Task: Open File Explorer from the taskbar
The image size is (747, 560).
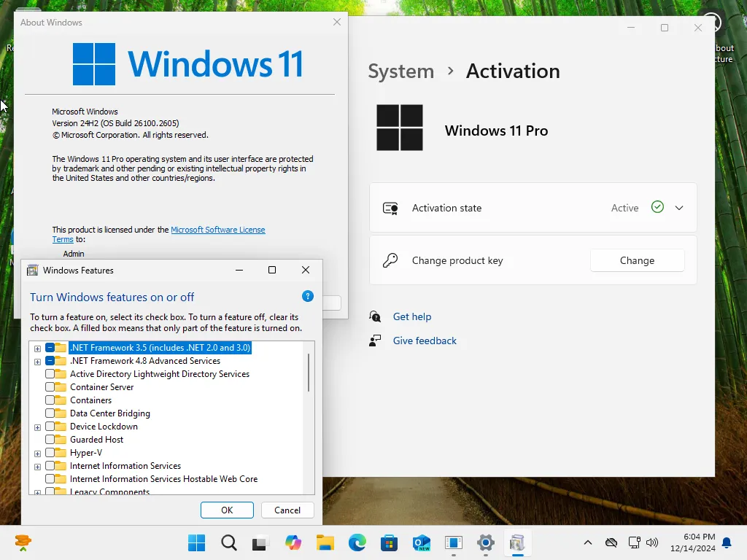Action: point(325,542)
